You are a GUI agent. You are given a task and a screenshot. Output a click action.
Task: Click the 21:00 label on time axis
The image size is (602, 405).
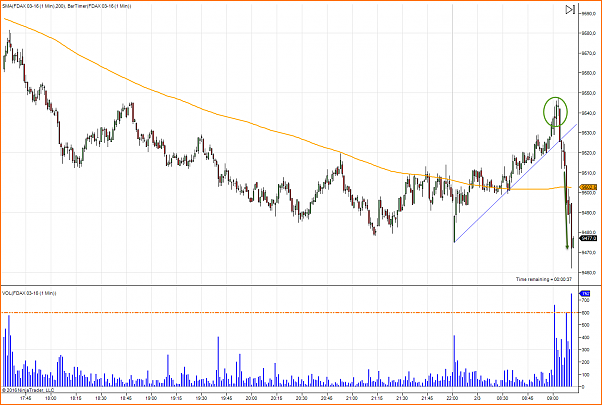click(x=352, y=398)
